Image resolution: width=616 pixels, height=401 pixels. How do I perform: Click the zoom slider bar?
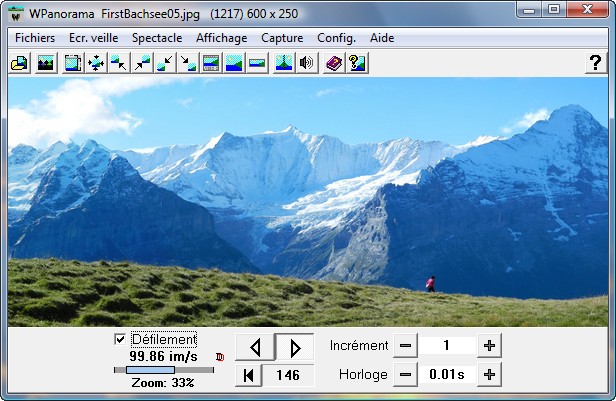point(163,370)
